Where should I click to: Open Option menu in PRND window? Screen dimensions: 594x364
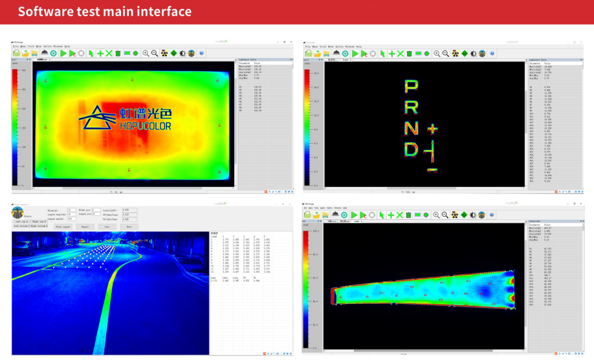(339, 47)
